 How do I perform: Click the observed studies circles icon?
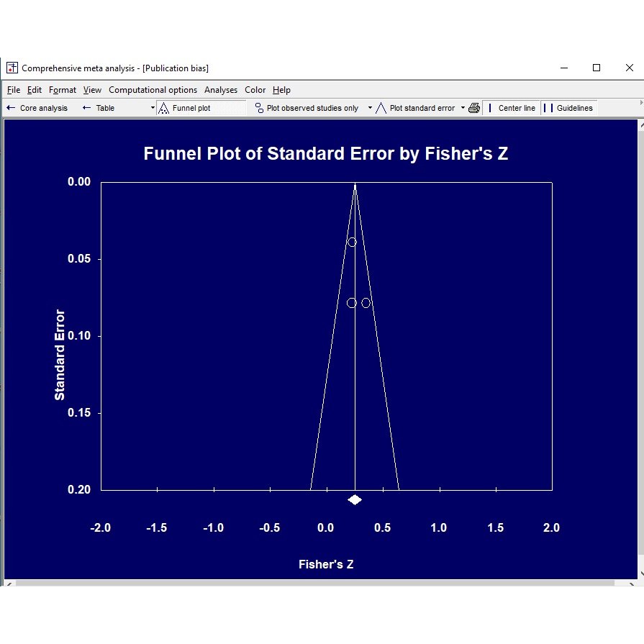(259, 108)
